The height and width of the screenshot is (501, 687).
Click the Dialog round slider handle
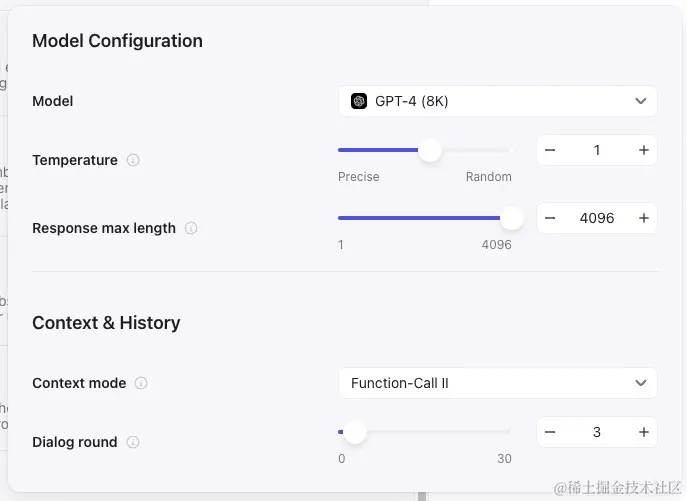coord(355,432)
